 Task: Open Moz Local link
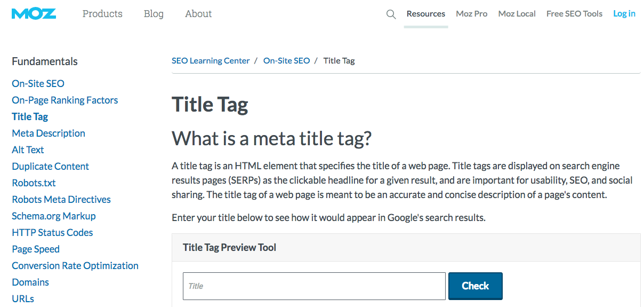pyautogui.click(x=517, y=14)
